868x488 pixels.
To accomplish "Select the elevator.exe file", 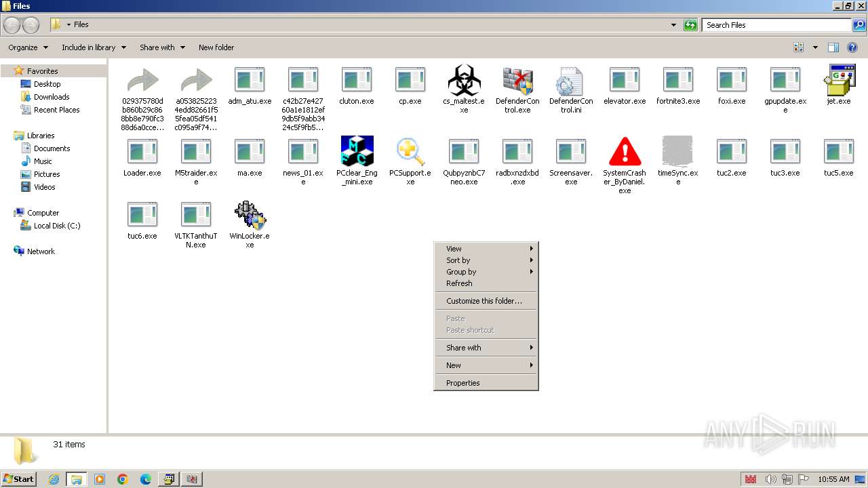I will 625,85.
